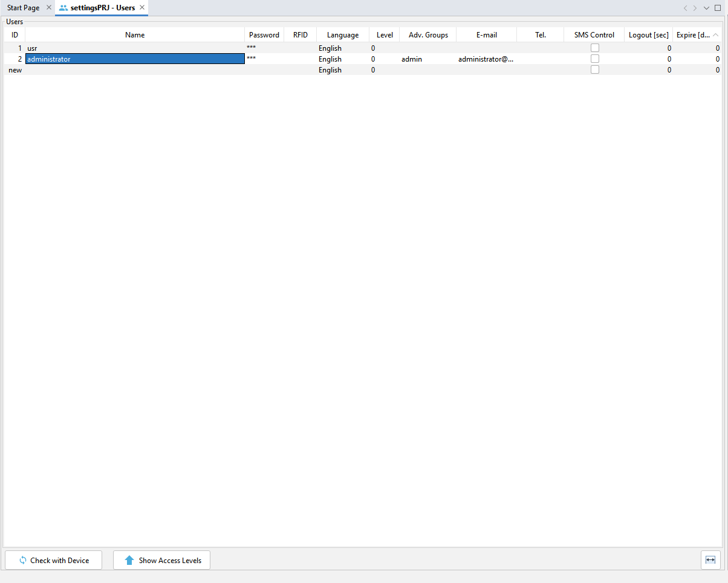Click the password cell for usr
The width and height of the screenshot is (728, 583).
(x=264, y=48)
